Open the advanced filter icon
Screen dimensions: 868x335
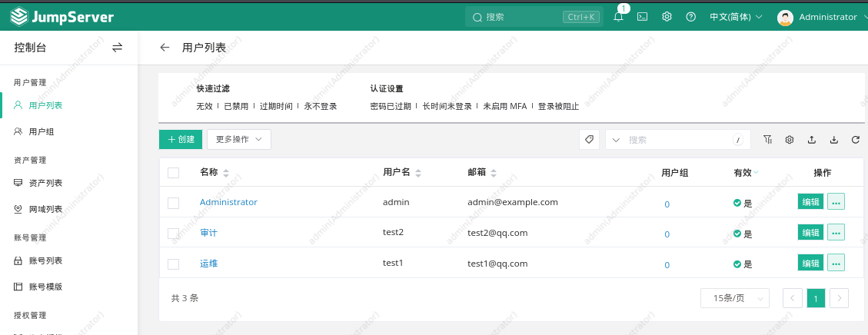point(767,140)
